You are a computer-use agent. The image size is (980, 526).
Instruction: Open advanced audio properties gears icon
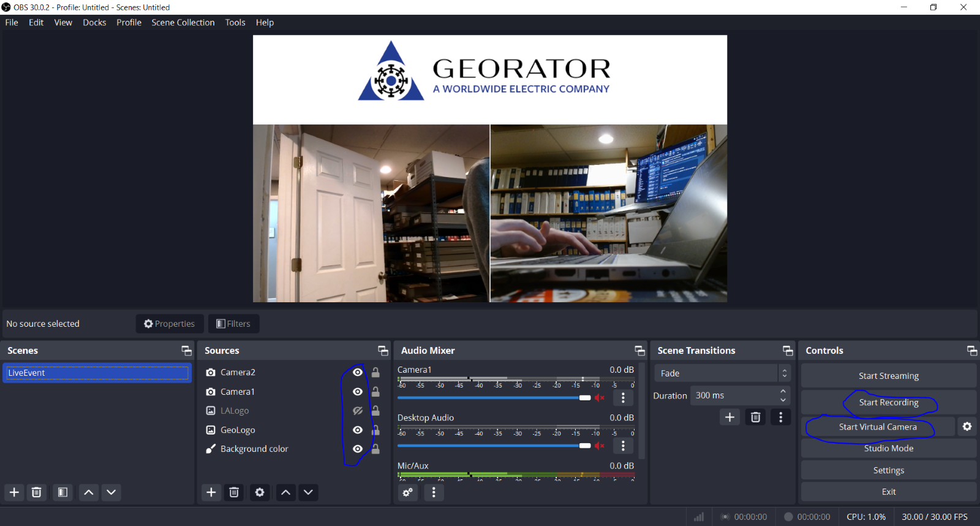[408, 492]
